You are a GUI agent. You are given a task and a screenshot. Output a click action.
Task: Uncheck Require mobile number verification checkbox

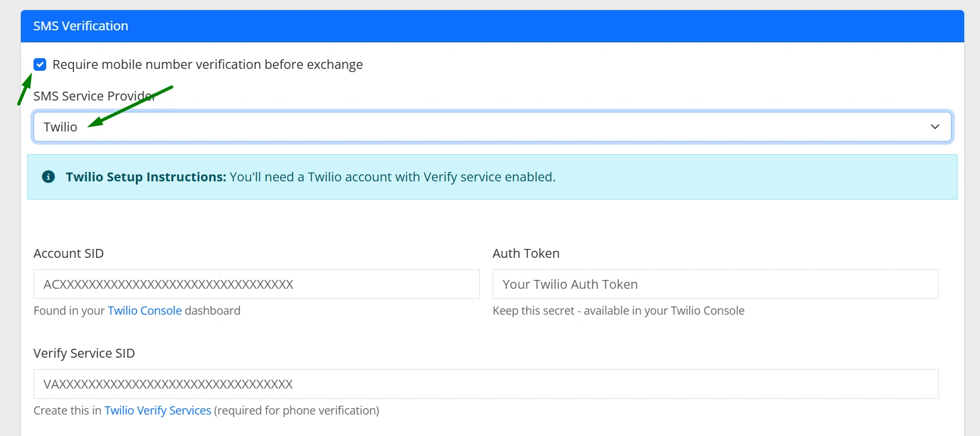pos(40,64)
